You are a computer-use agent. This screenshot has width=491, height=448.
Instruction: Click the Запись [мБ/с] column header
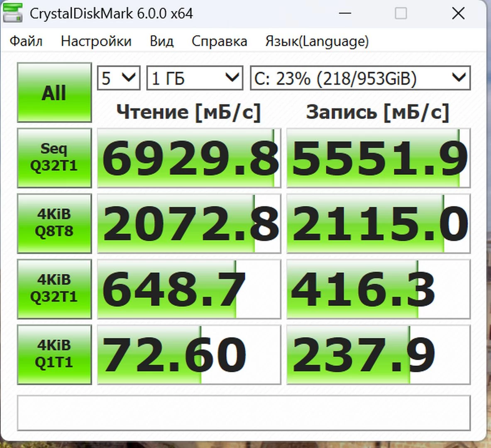378,112
